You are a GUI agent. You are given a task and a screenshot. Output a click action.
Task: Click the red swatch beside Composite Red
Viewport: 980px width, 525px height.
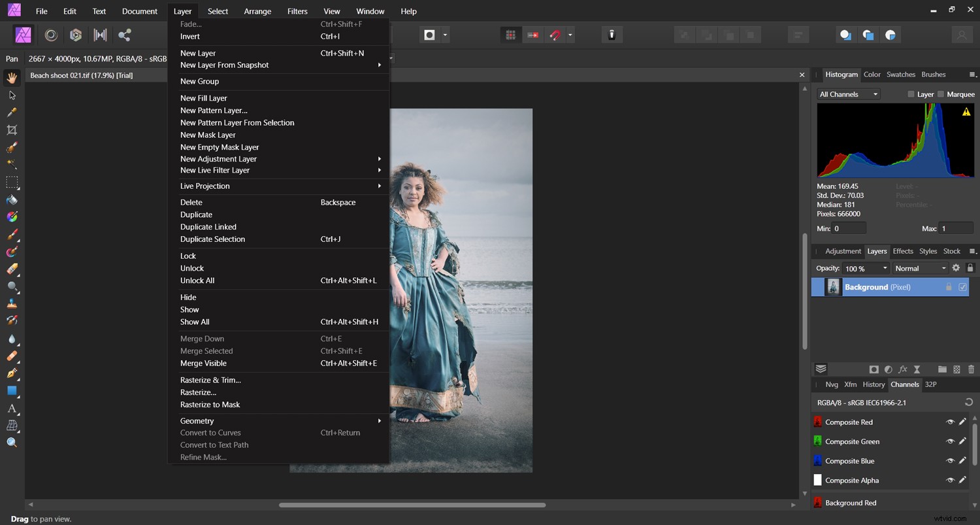[x=818, y=422]
